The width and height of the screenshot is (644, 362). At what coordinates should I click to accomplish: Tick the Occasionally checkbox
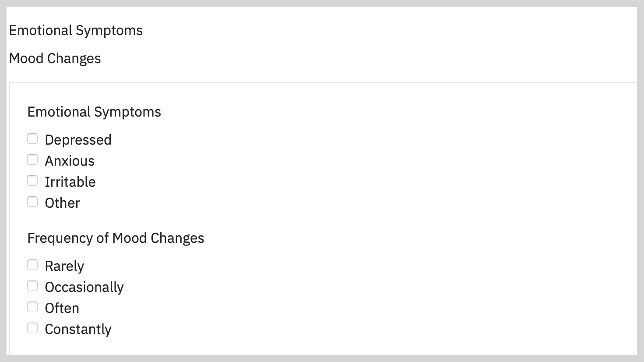coord(32,286)
